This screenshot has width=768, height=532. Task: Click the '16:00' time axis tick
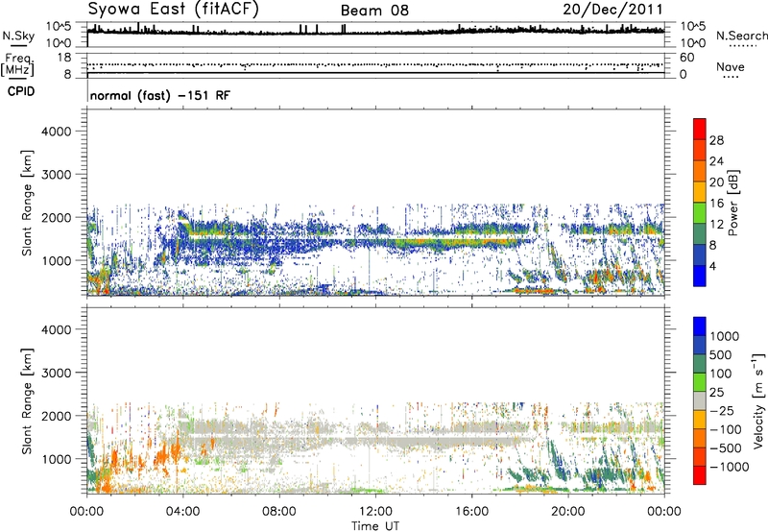tap(471, 512)
